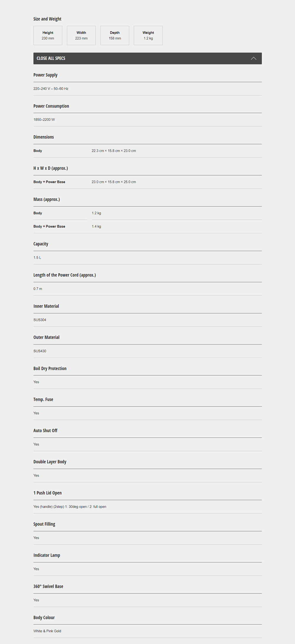Image resolution: width=295 pixels, height=644 pixels.
Task: Click the White & Pink Gold value
Action: click(x=47, y=631)
